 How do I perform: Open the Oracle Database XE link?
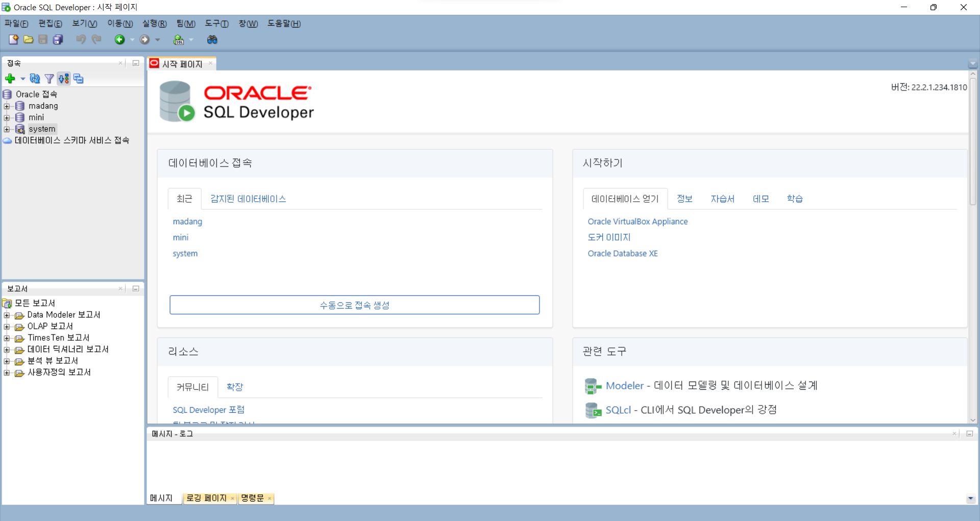(623, 253)
